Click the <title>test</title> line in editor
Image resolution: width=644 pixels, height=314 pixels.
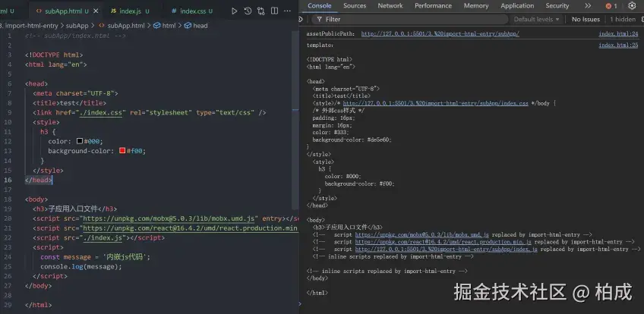click(69, 103)
